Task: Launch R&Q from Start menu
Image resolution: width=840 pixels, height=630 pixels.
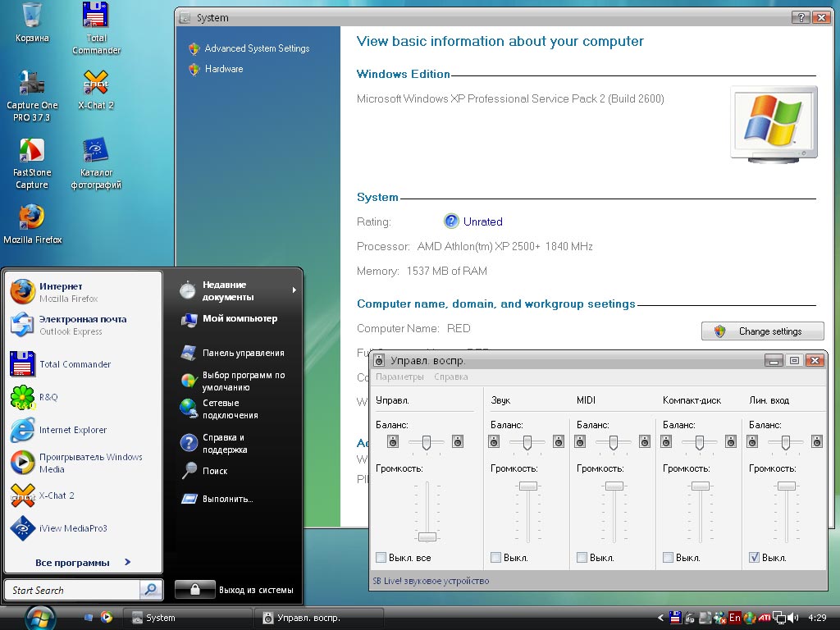Action: (x=84, y=397)
